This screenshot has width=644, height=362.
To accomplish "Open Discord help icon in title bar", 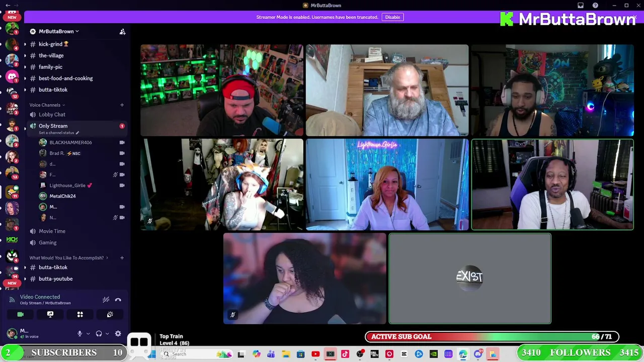I will click(x=595, y=6).
